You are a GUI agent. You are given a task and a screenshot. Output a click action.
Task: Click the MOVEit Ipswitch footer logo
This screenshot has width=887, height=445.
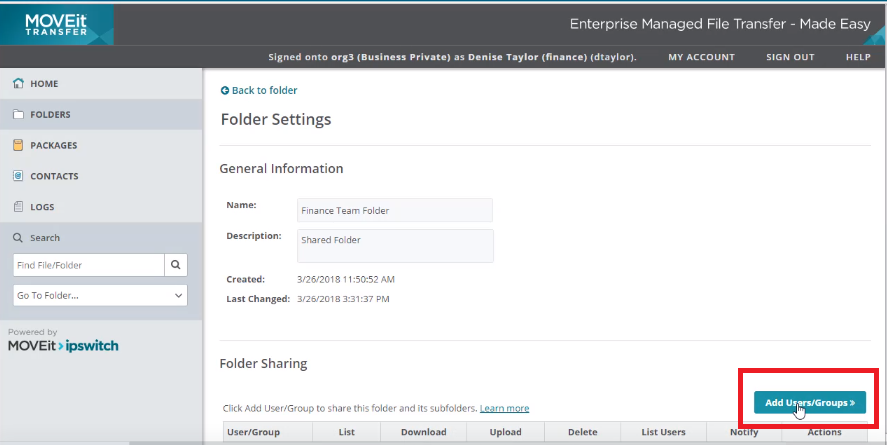tap(63, 346)
